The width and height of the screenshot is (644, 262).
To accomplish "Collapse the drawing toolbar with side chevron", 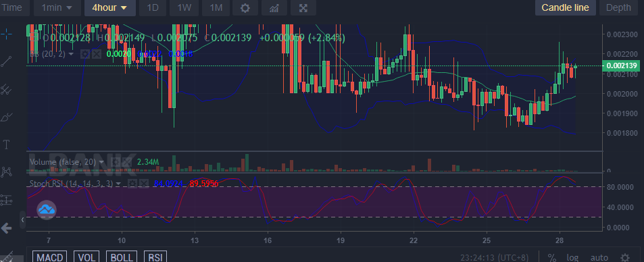I will pyautogui.click(x=22, y=220).
